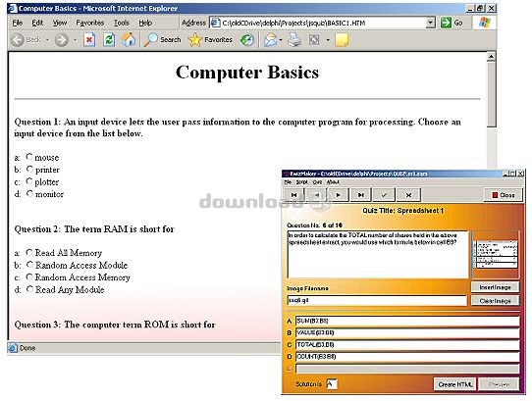
Task: Open the Address bar dropdown
Action: tap(430, 23)
